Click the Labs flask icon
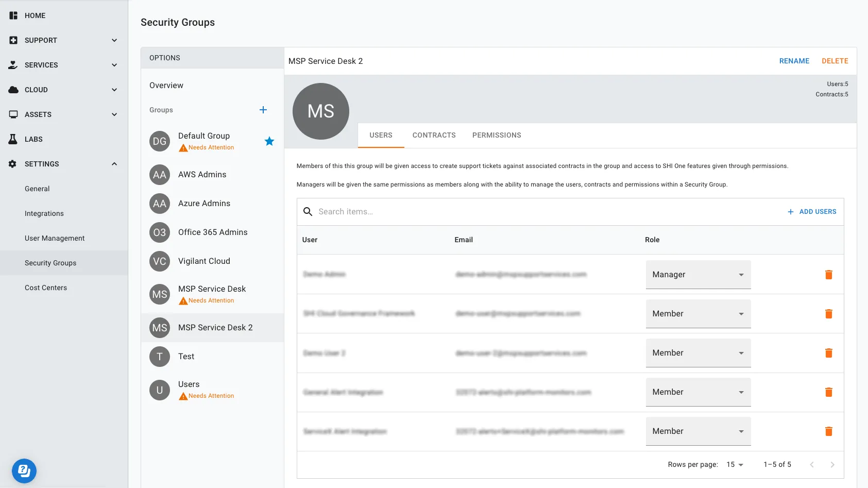The width and height of the screenshot is (868, 488). point(13,139)
